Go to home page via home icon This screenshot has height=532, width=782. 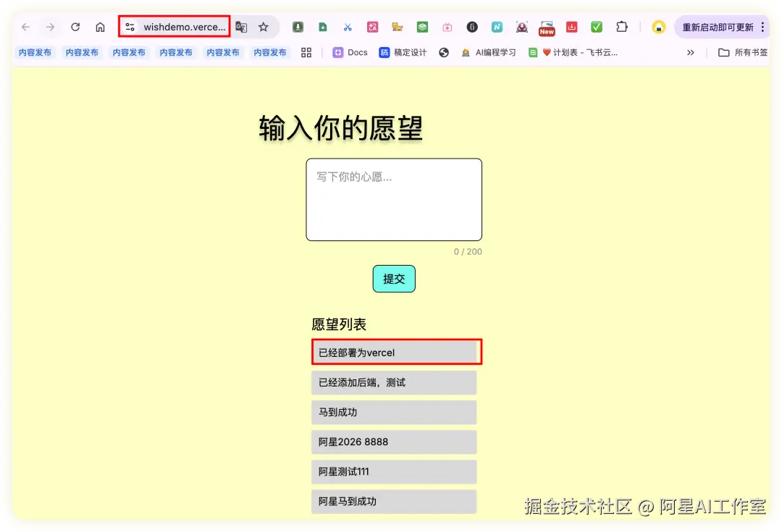[100, 27]
